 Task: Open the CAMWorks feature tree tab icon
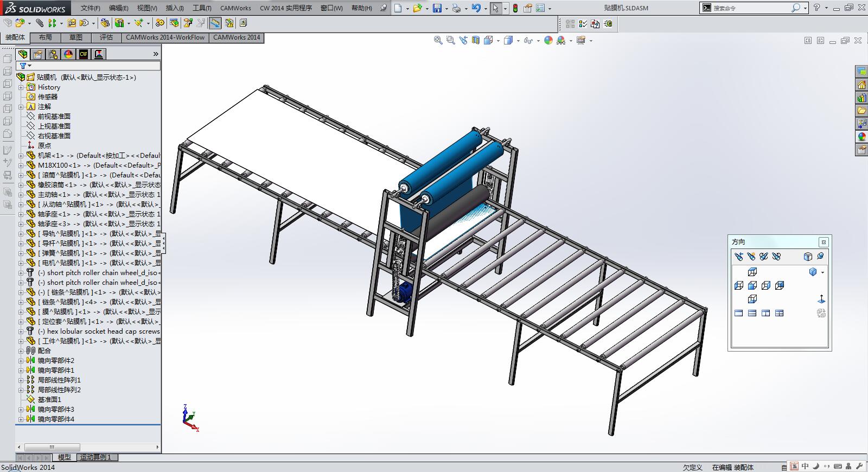pyautogui.click(x=83, y=54)
